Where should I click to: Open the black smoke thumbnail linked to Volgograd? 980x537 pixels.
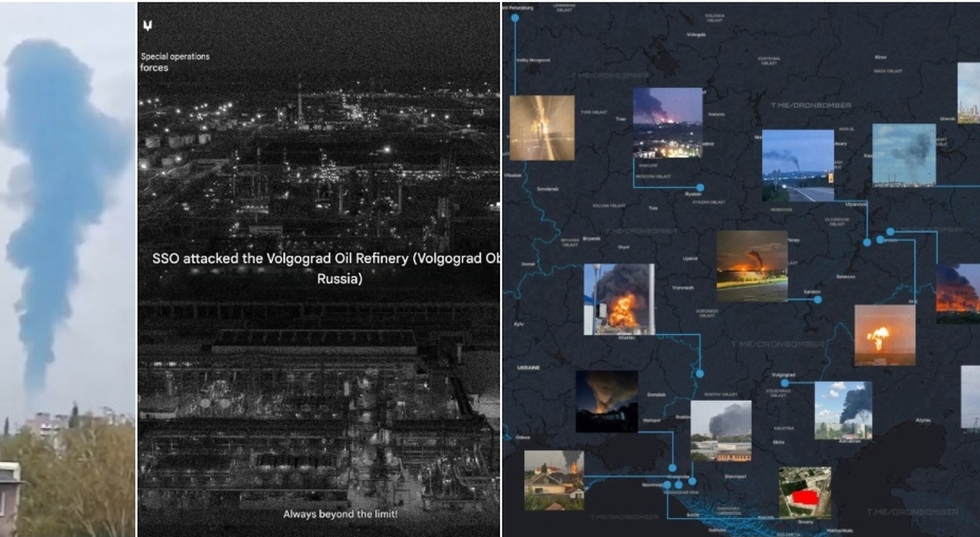843,410
